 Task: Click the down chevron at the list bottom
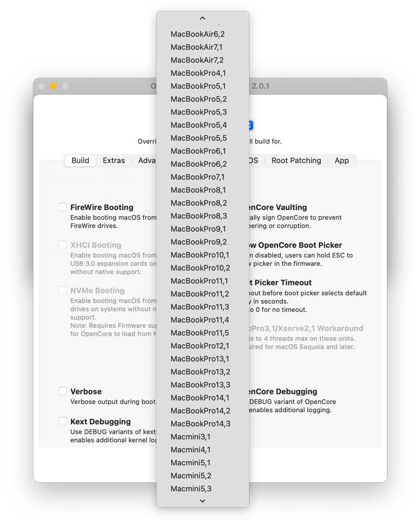click(203, 501)
